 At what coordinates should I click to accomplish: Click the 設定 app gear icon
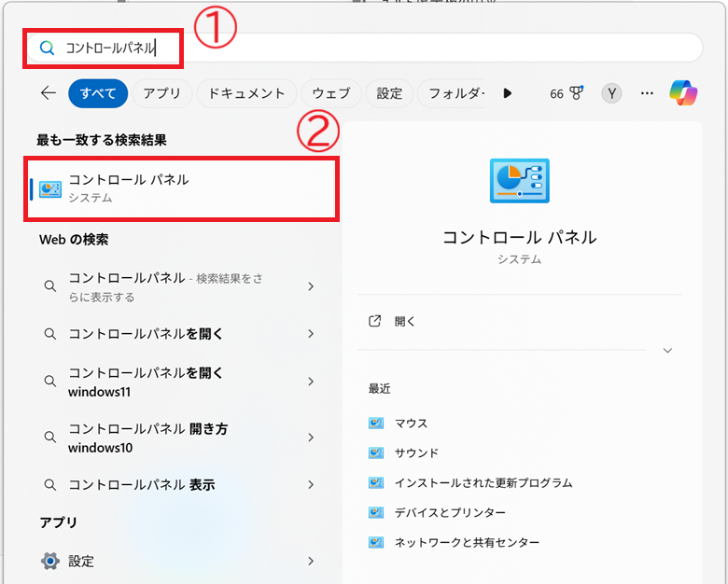click(50, 561)
